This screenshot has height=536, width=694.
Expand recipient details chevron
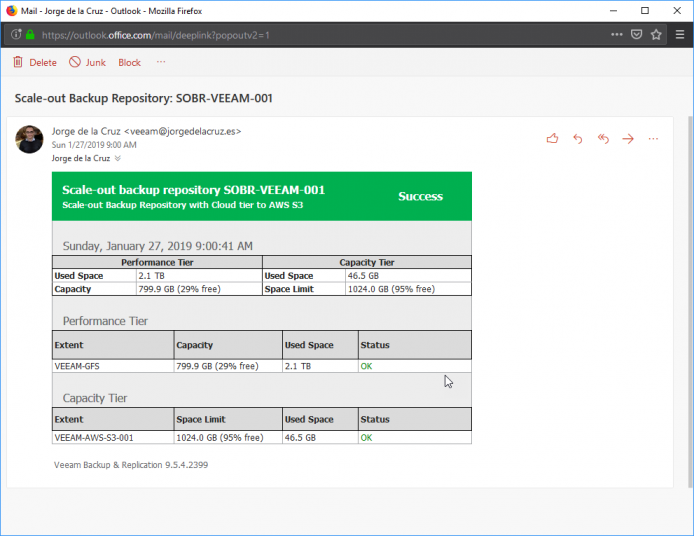tap(118, 158)
